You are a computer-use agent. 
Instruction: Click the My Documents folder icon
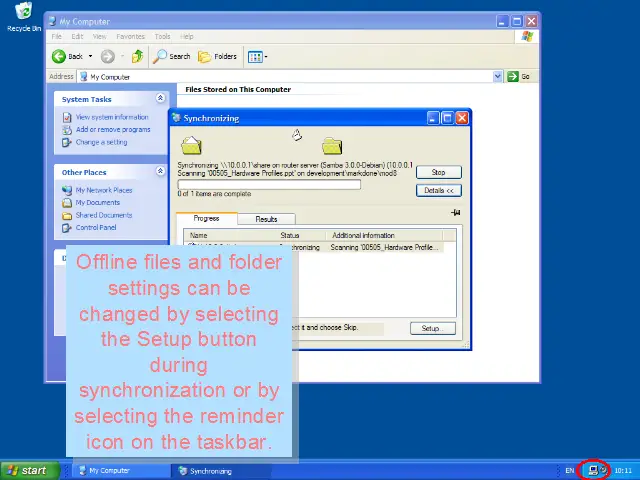coord(67,203)
